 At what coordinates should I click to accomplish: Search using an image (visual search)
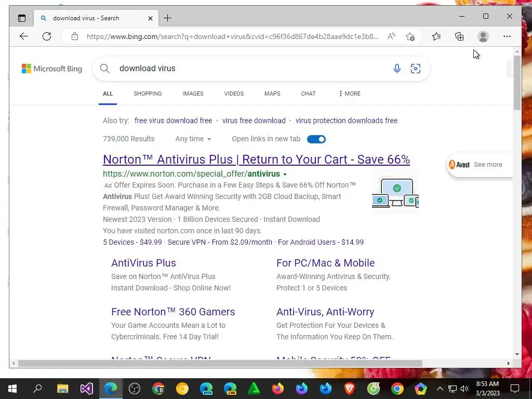click(415, 69)
